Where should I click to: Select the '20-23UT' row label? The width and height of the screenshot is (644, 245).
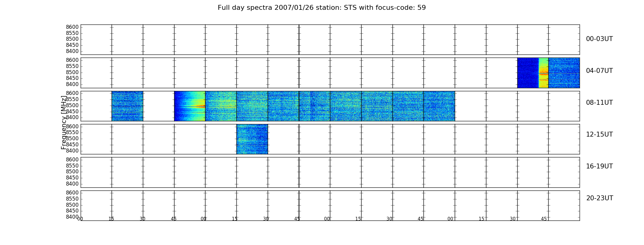[600, 198]
